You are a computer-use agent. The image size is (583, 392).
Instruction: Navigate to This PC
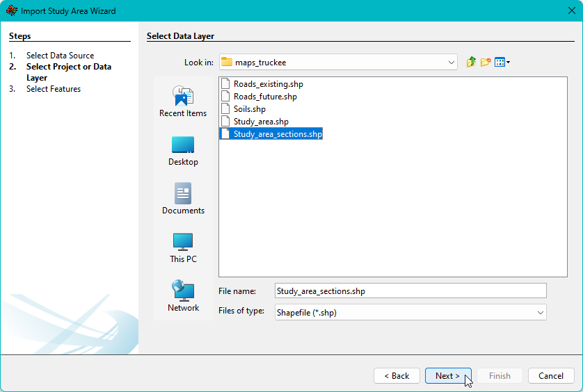pos(183,247)
